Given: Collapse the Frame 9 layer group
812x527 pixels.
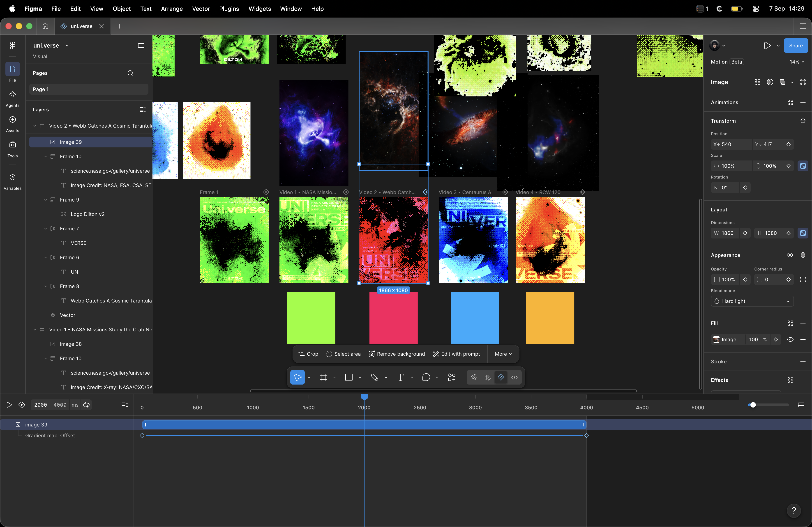Looking at the screenshot, I should point(45,200).
